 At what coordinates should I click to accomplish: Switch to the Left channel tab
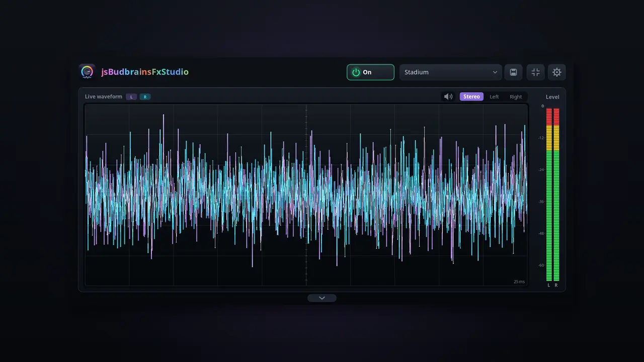[x=494, y=97]
